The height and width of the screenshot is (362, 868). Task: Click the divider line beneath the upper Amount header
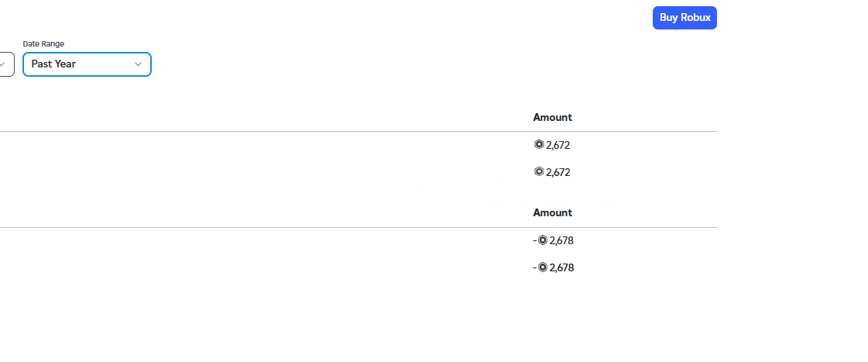359,131
